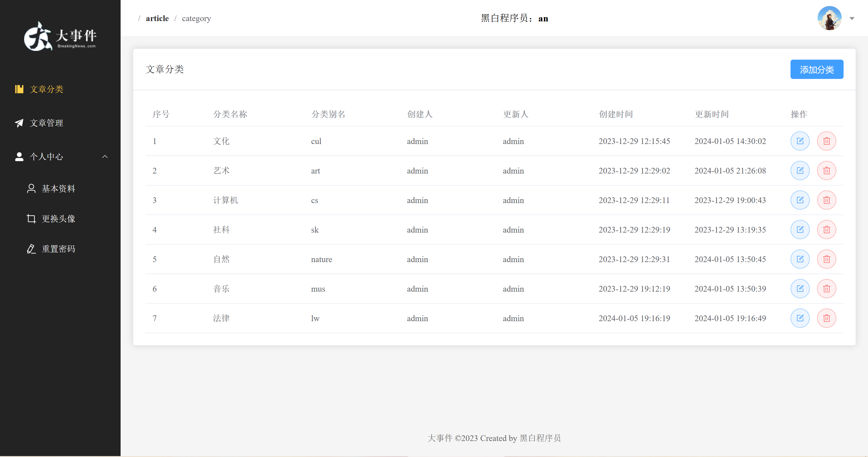Click the 添加分类 button
This screenshot has height=457, width=868.
pyautogui.click(x=816, y=70)
